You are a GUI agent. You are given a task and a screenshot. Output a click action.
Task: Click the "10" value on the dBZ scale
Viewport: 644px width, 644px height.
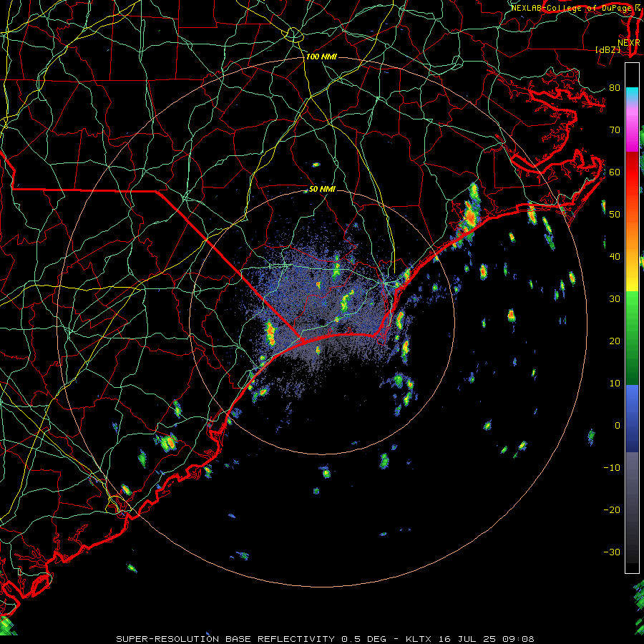615,384
